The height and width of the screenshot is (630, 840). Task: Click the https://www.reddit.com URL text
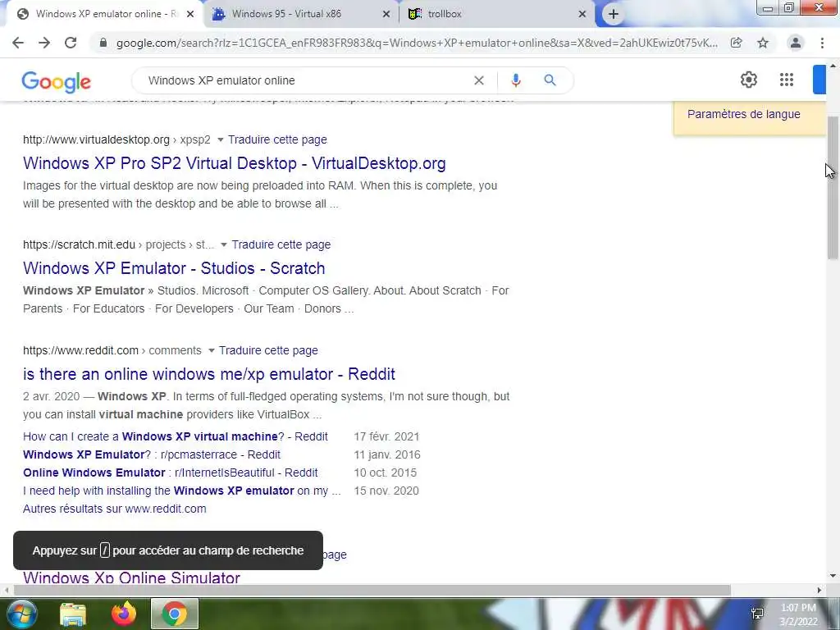pos(81,350)
